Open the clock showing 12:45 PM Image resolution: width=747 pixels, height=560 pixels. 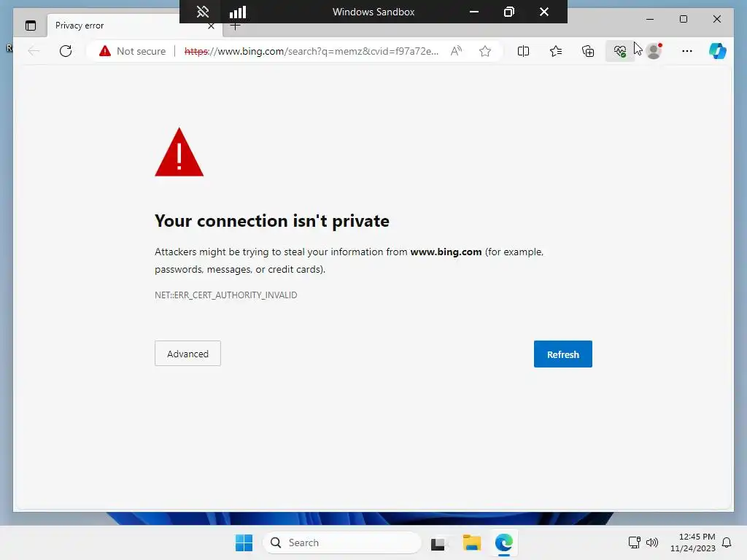693,542
